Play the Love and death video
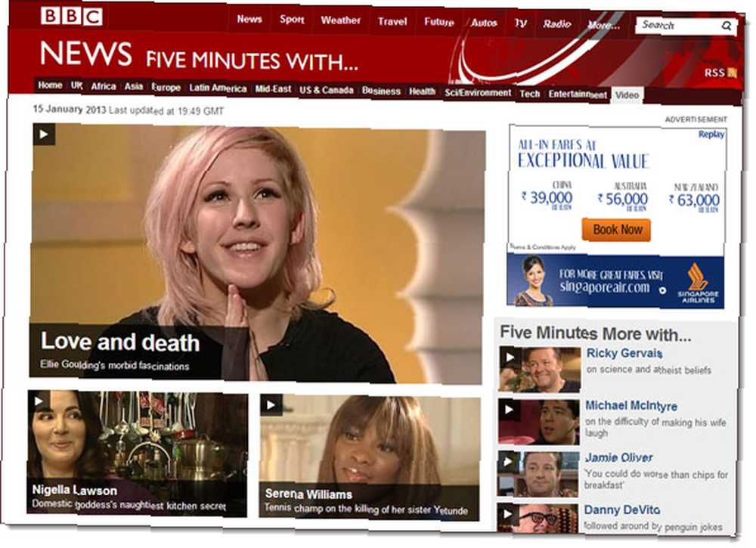Image resolution: width=756 pixels, height=548 pixels. 44,134
